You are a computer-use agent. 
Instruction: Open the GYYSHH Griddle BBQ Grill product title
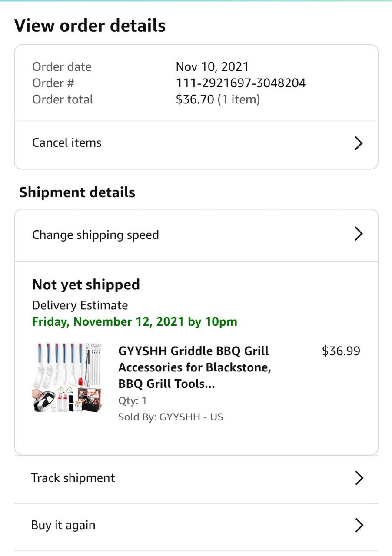(x=194, y=367)
